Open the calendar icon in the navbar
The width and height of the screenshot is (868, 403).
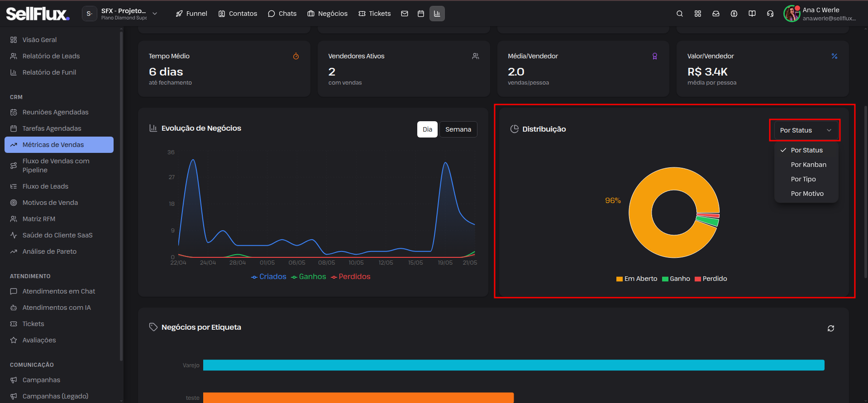[421, 14]
